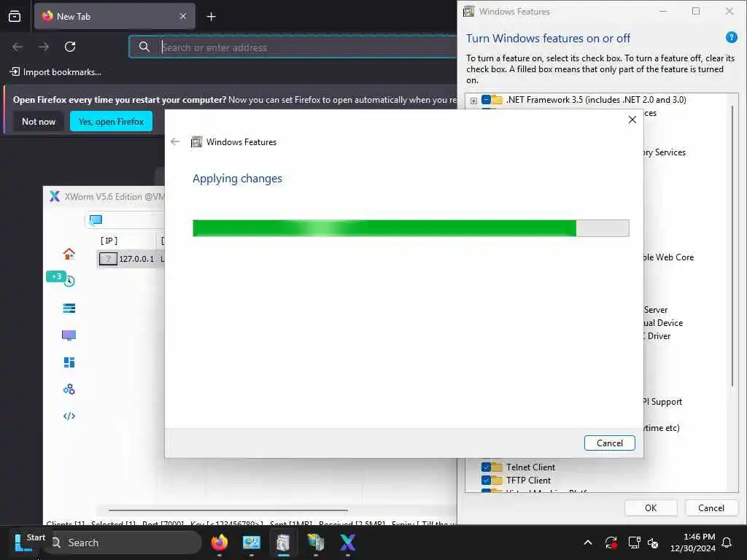Click OK in Windows Features window
This screenshot has height=560, width=747.
tap(650, 507)
